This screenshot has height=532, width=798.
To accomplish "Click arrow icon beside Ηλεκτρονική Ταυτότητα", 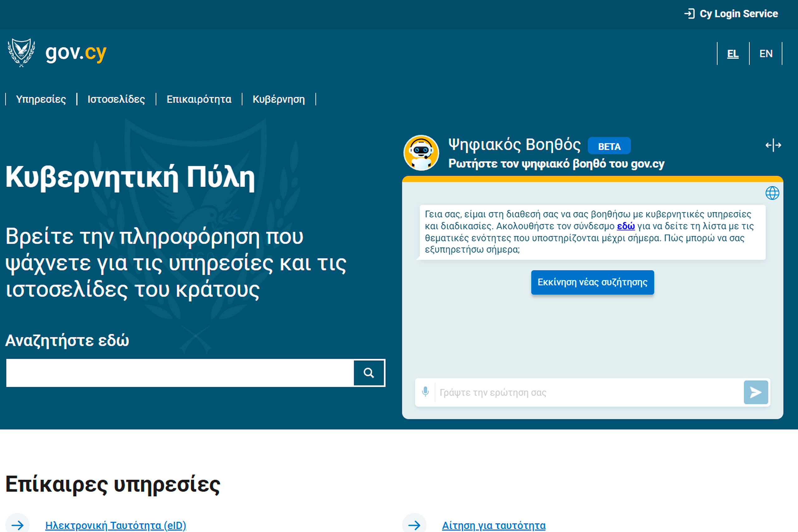I will (18, 525).
